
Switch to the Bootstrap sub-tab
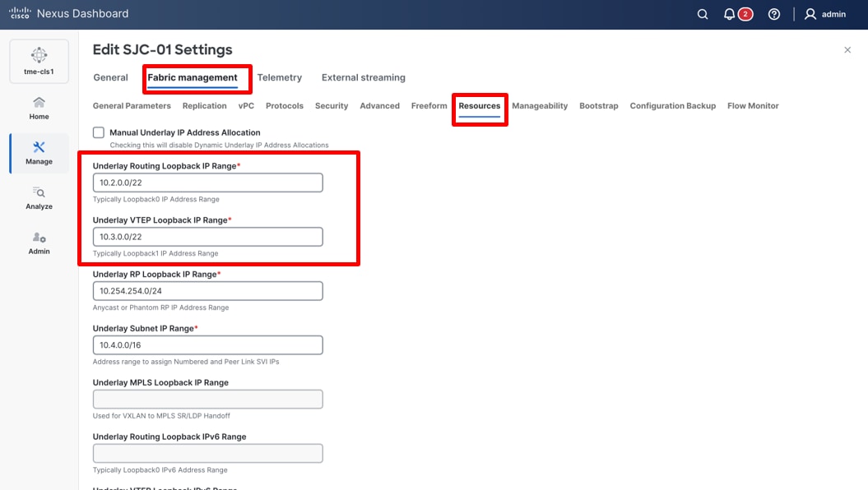point(598,105)
